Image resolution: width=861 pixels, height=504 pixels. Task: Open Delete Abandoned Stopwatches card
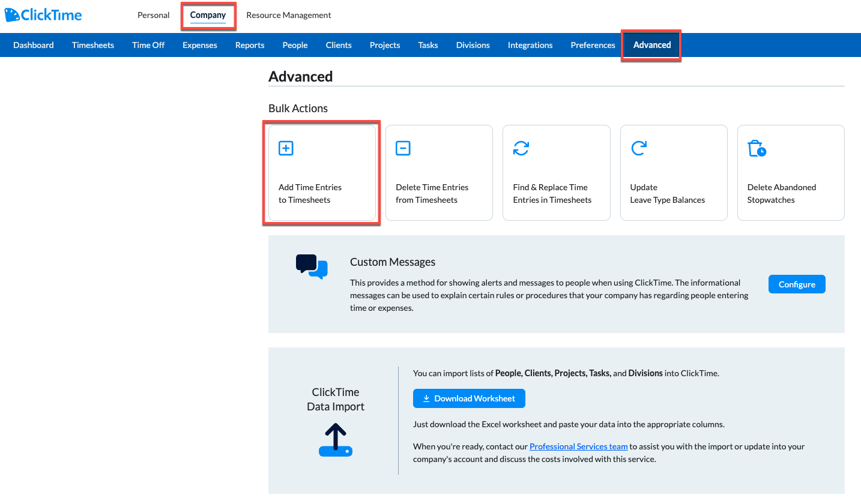[x=791, y=173]
